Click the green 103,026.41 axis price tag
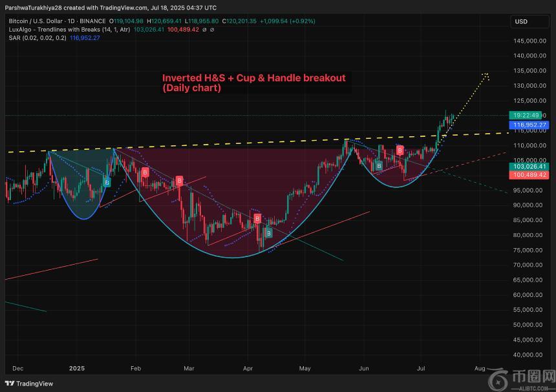 click(529, 167)
